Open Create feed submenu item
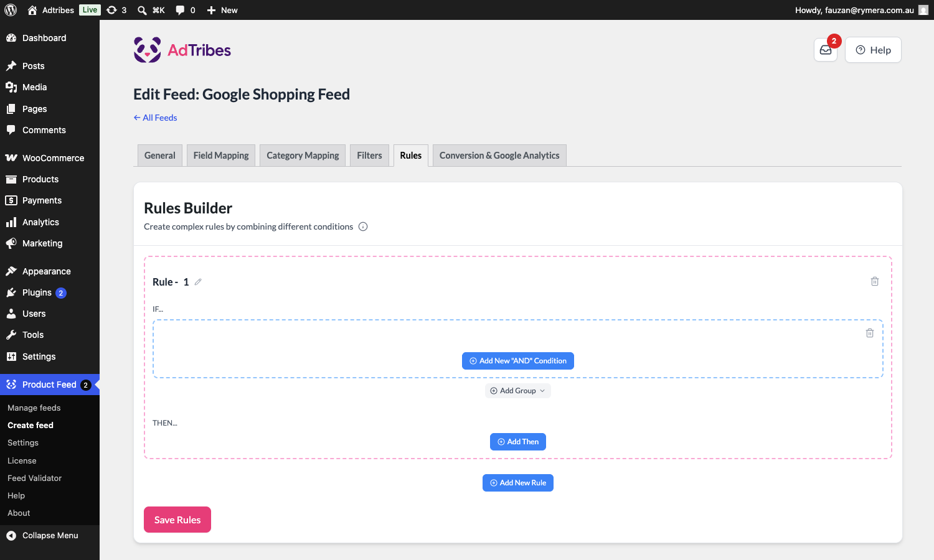Viewport: 934px width, 560px height. coord(31,426)
